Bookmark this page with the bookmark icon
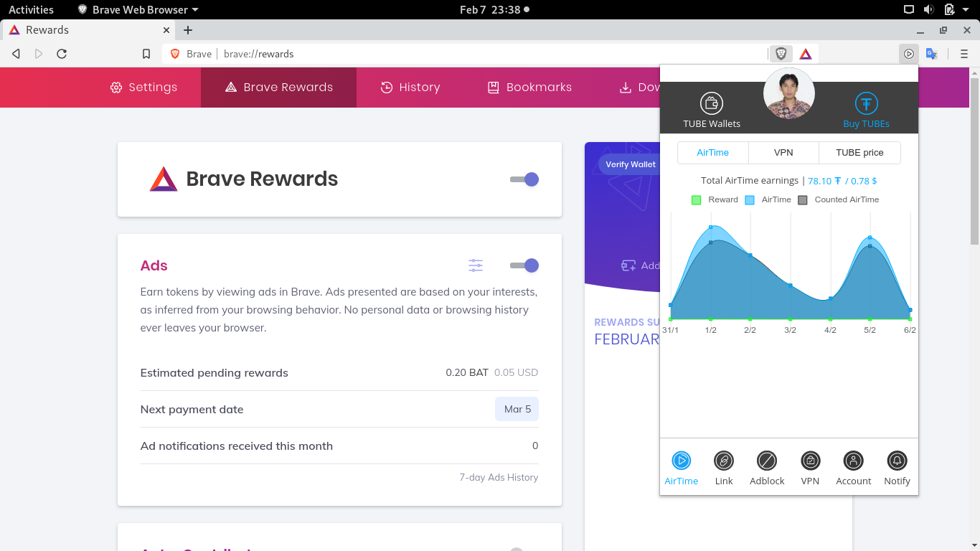 coord(146,54)
